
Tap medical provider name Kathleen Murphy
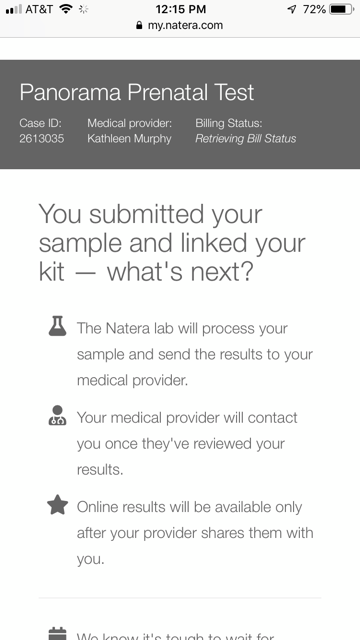(x=129, y=139)
